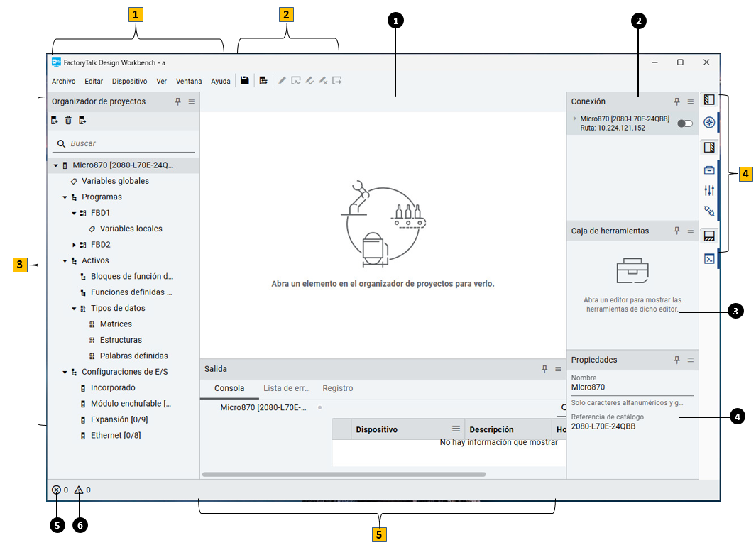Select Matrices under Tipos de datos

116,324
